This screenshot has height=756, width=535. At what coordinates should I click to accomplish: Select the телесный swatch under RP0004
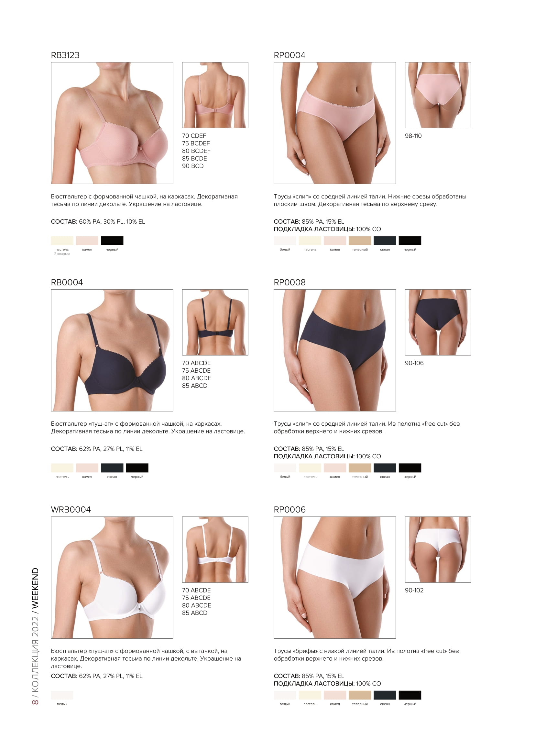360,241
